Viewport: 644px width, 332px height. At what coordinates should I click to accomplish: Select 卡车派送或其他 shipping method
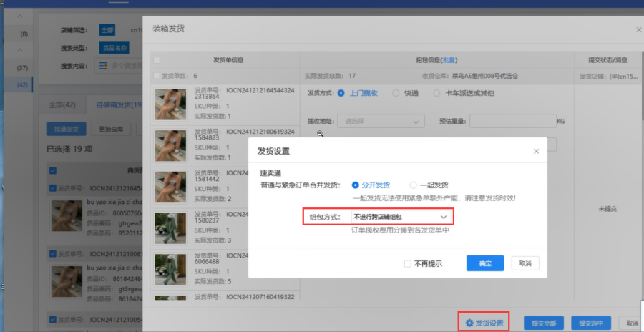coord(464,93)
